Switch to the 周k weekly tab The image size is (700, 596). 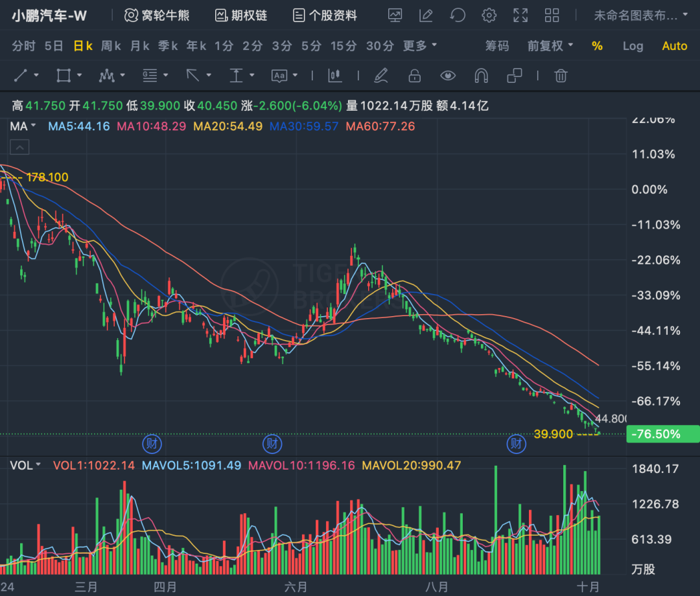111,46
